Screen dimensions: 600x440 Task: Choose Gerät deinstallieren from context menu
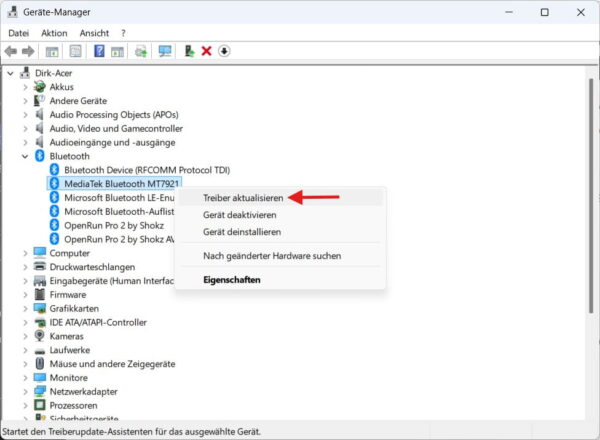[280, 232]
